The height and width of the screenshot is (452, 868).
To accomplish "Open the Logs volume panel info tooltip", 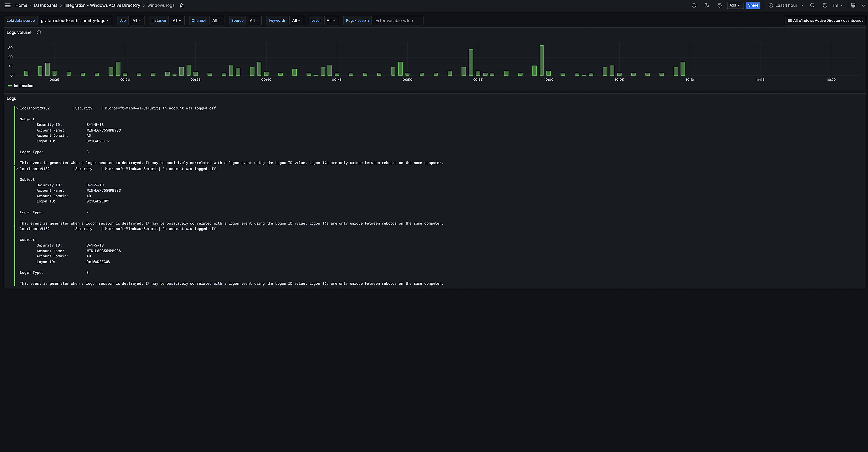I will click(x=38, y=32).
